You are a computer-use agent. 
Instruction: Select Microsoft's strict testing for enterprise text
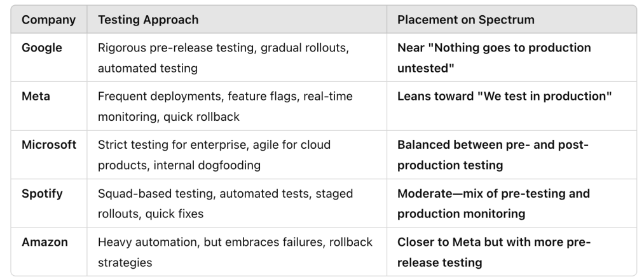[x=214, y=154]
